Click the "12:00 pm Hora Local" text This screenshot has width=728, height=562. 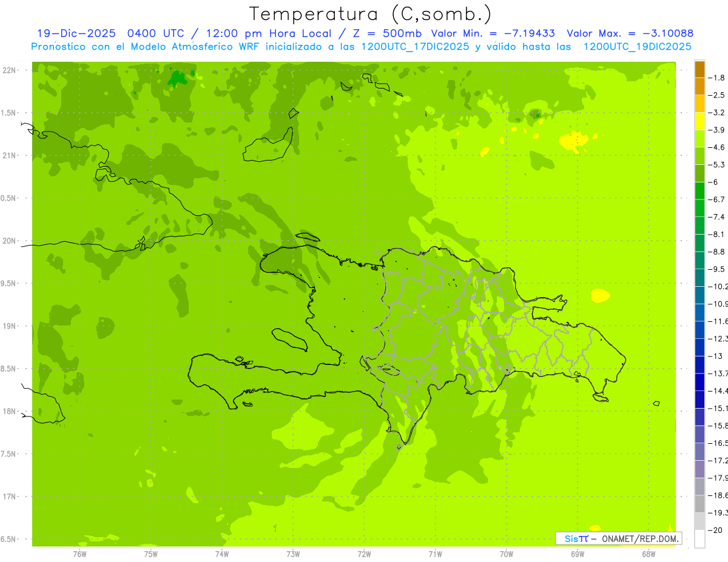click(x=268, y=33)
